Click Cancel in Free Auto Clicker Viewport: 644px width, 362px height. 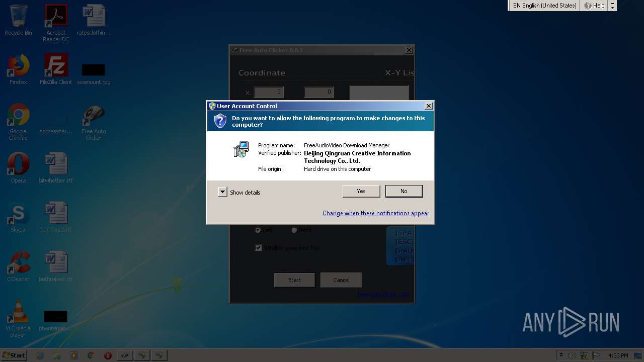coord(341,280)
